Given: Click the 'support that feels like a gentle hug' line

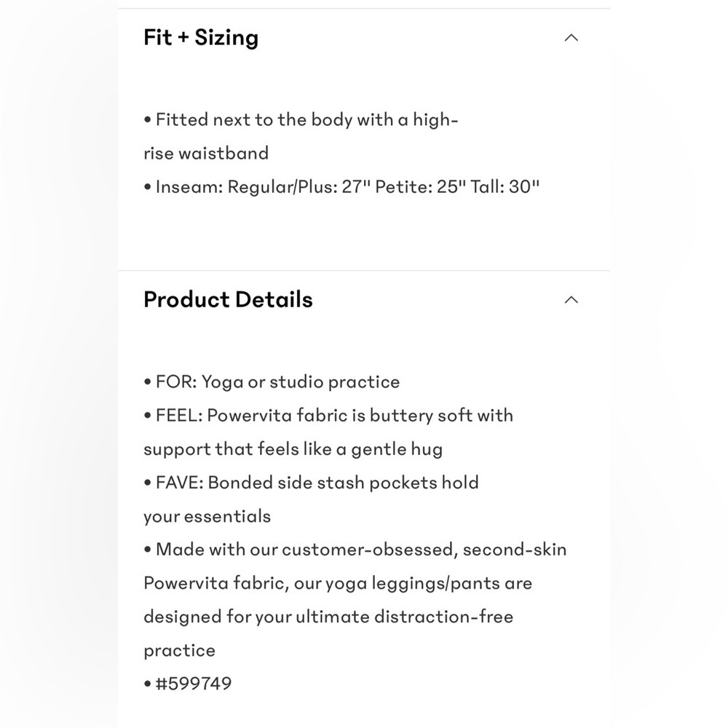Looking at the screenshot, I should click(x=293, y=449).
